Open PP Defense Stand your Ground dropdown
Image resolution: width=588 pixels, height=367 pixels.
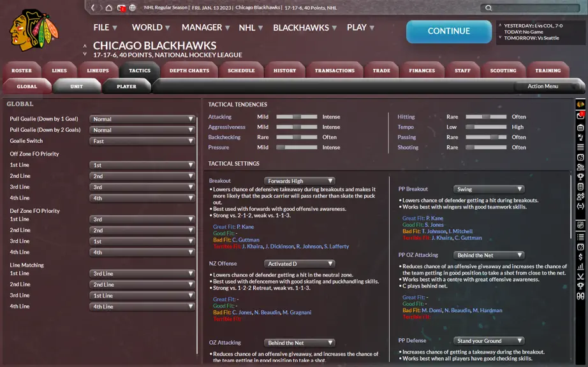[489, 341]
